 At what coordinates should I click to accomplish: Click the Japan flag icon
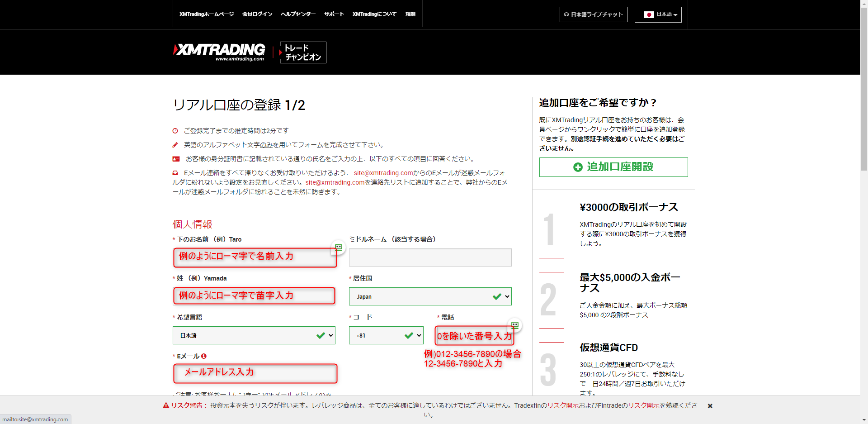(x=649, y=14)
